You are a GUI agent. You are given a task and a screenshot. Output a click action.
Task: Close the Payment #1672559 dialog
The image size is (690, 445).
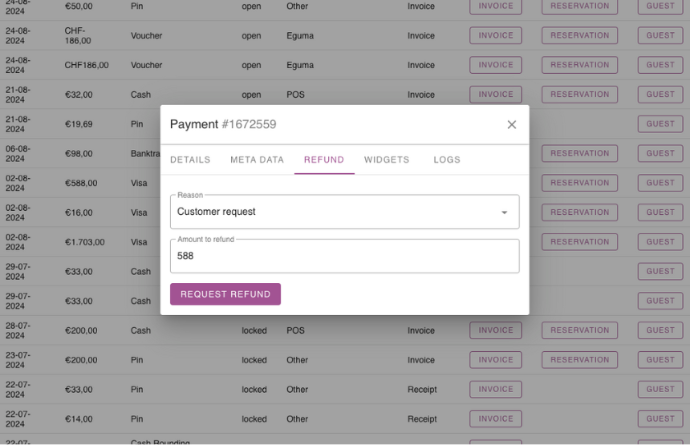pos(512,125)
